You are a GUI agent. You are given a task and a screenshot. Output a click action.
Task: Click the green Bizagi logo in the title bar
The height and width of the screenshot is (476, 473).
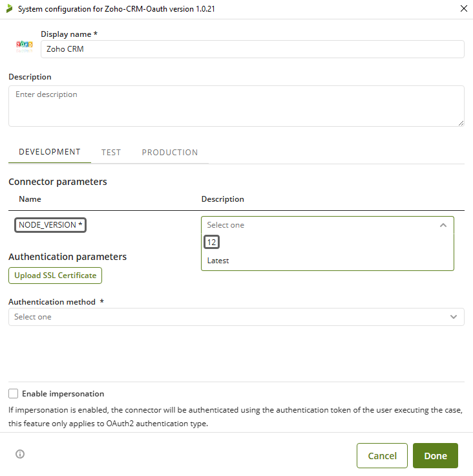coord(10,9)
